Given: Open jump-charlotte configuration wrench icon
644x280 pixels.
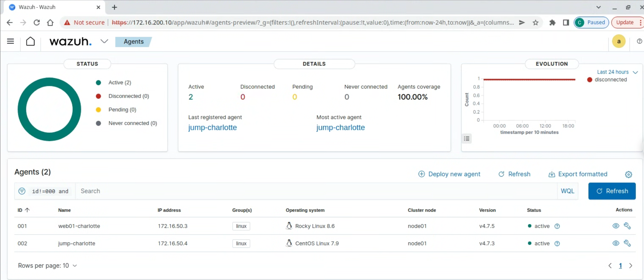Looking at the screenshot, I should [627, 243].
